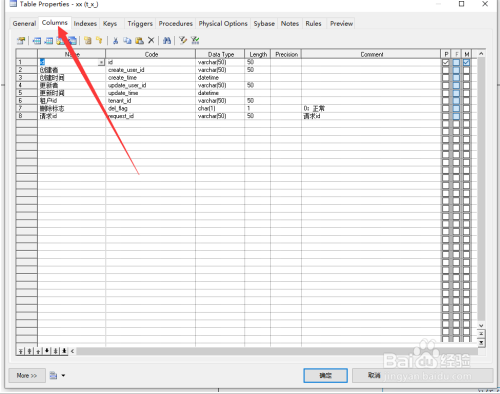Uncheck the M checkbox for the id row
The height and width of the screenshot is (394, 500).
coord(466,62)
